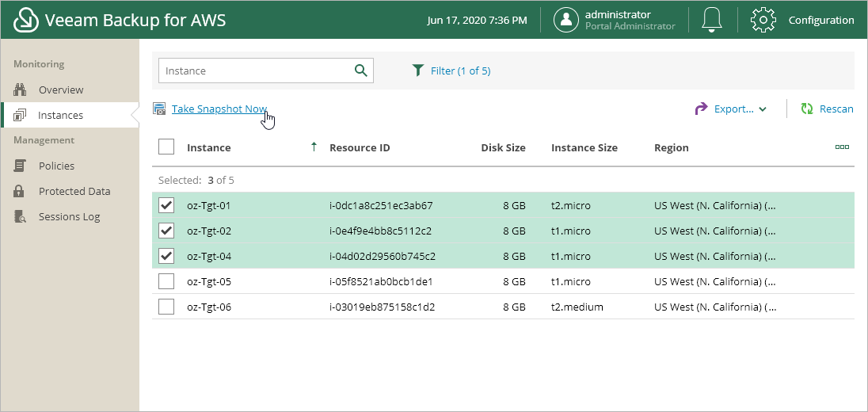
Task: Select the oz-Tgt-02 instance name
Action: coord(209,231)
